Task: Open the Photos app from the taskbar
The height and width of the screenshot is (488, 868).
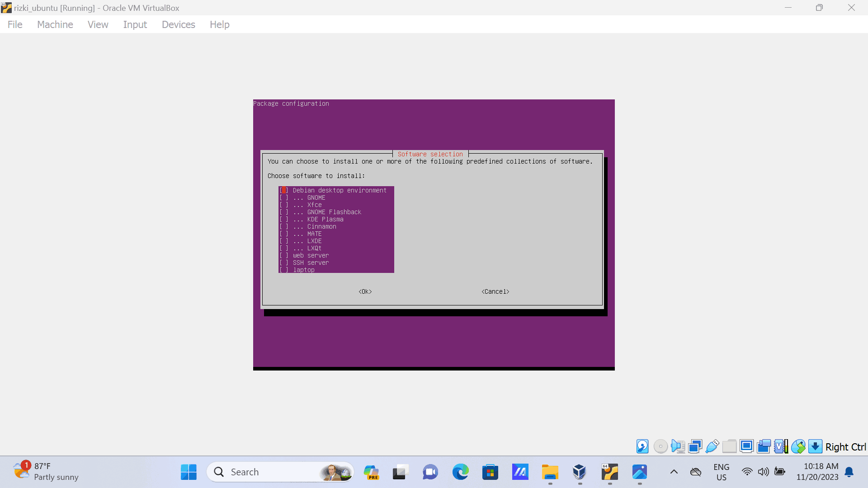Action: coord(640,472)
